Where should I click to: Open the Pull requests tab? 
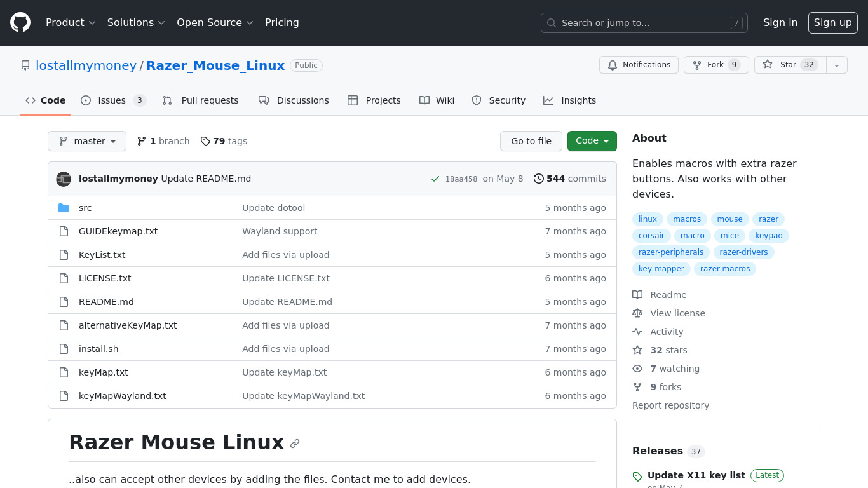[x=200, y=100]
